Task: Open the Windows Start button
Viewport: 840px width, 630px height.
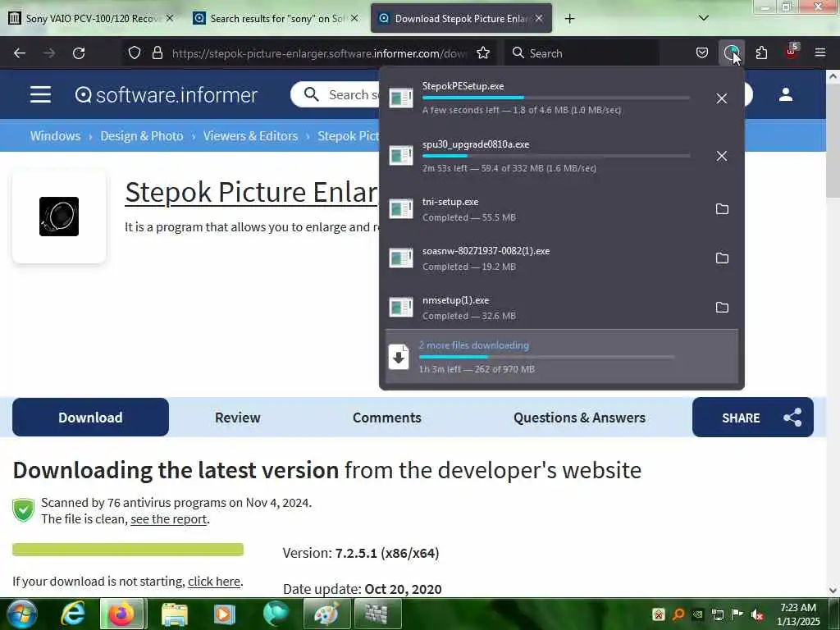Action: (21, 614)
